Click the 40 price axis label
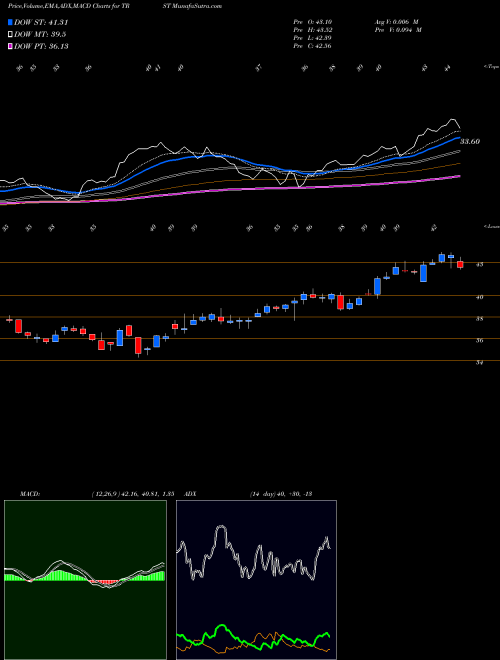Screen dimensions: 500x660 click(479, 297)
